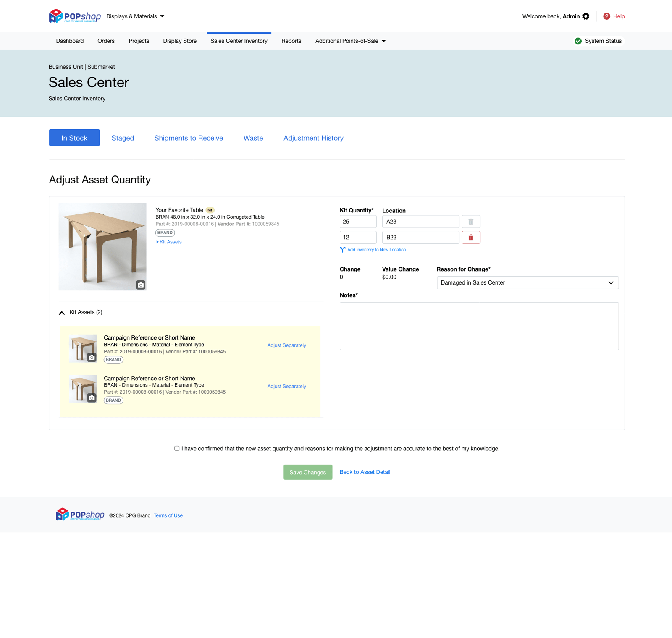Click camera icon on second kit asset thumbnail
The width and height of the screenshot is (672, 638).
coord(92,398)
